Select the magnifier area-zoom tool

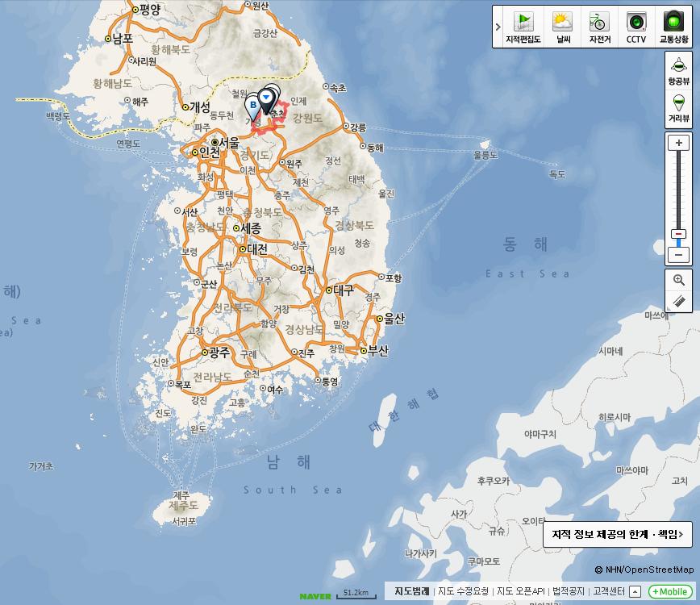click(679, 280)
